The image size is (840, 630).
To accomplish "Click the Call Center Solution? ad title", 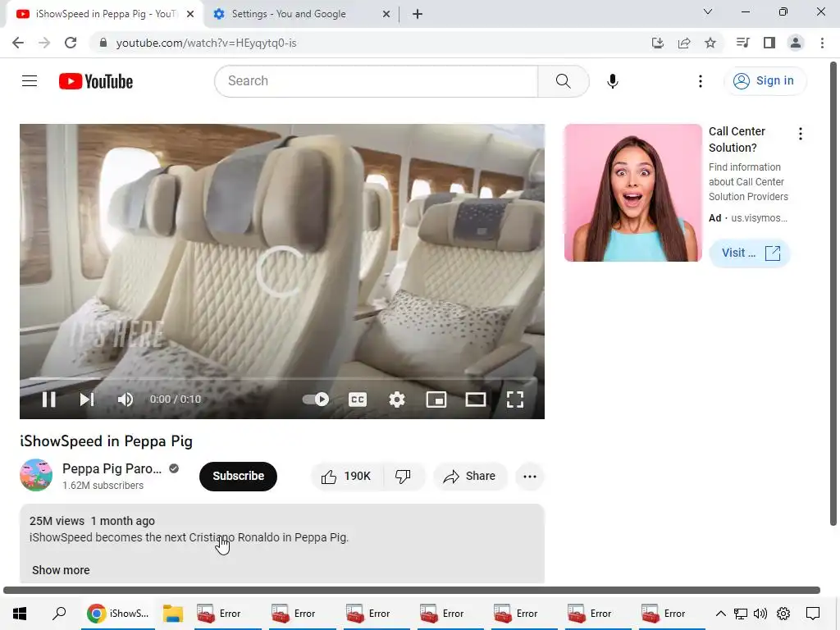I will pos(737,139).
